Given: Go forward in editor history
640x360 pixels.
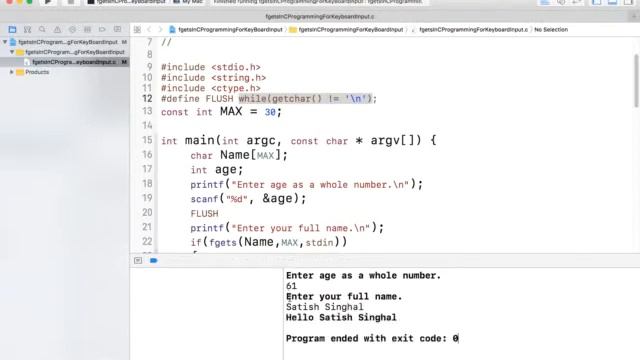Looking at the screenshot, I should coord(160,29).
